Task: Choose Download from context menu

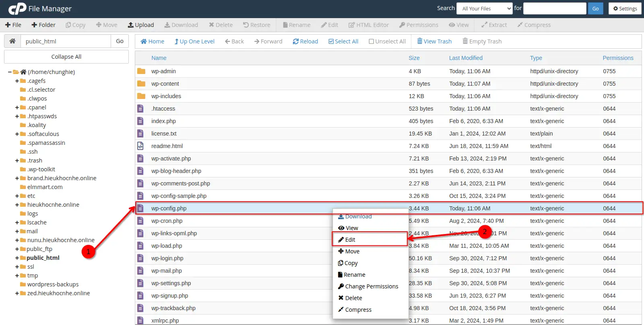Action: (355, 216)
